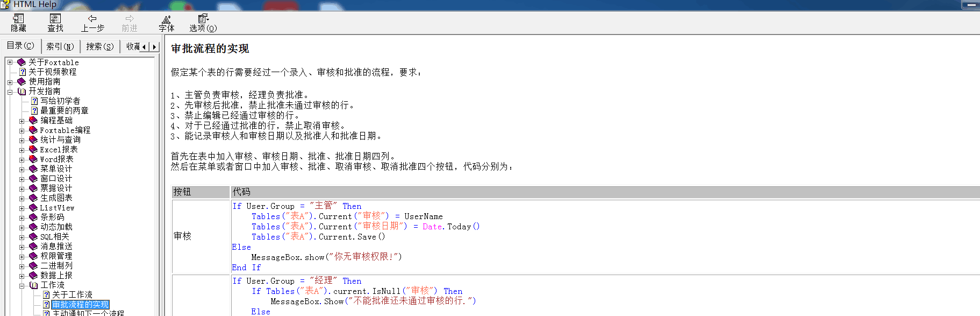Select the 关于视频教程 topic
This screenshot has height=316, width=980.
pos(52,72)
